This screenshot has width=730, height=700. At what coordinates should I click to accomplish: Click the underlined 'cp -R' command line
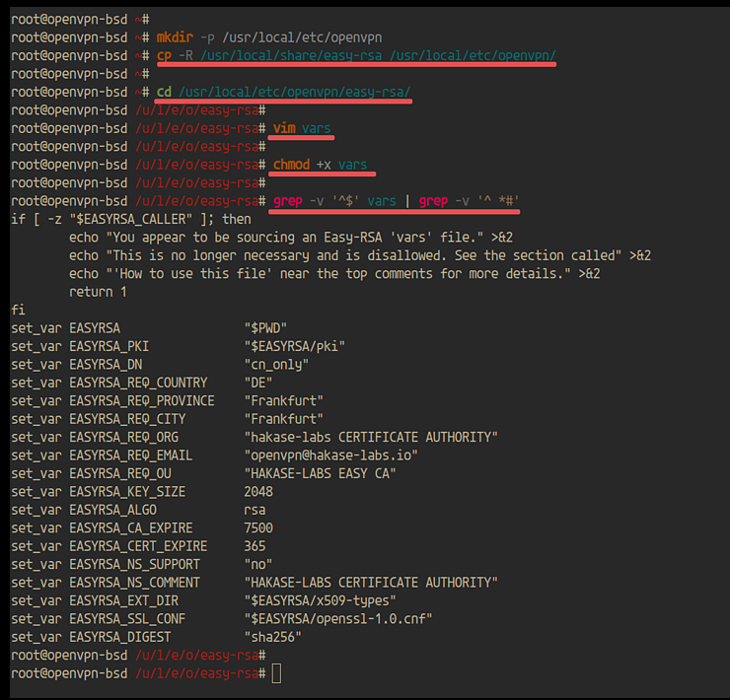(355, 55)
